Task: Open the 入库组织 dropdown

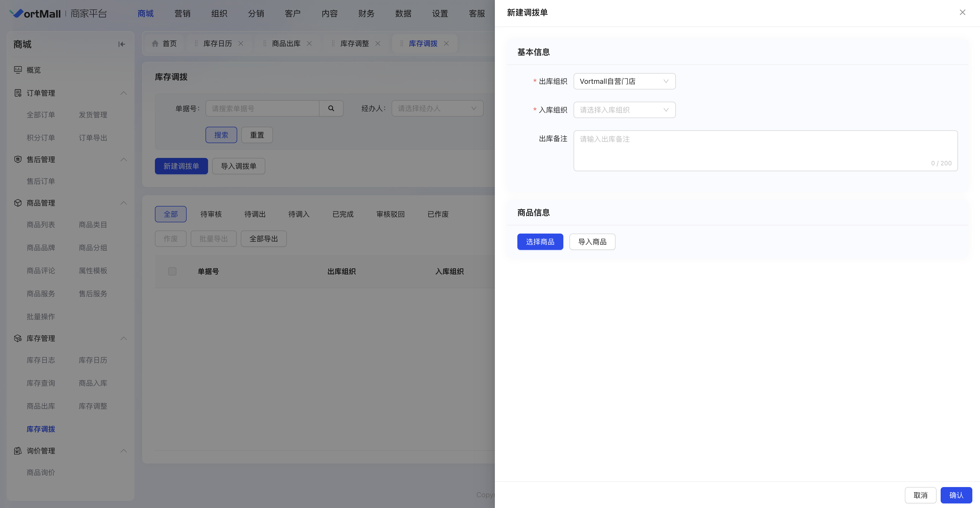Action: (x=624, y=110)
